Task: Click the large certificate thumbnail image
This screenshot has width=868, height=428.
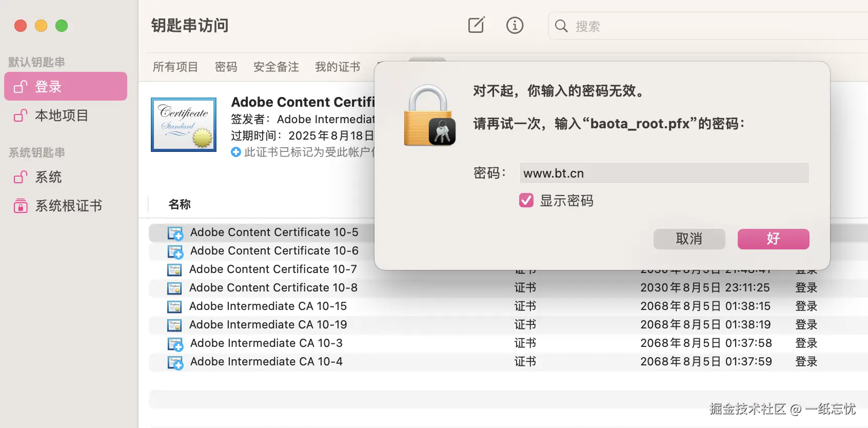Action: (184, 125)
